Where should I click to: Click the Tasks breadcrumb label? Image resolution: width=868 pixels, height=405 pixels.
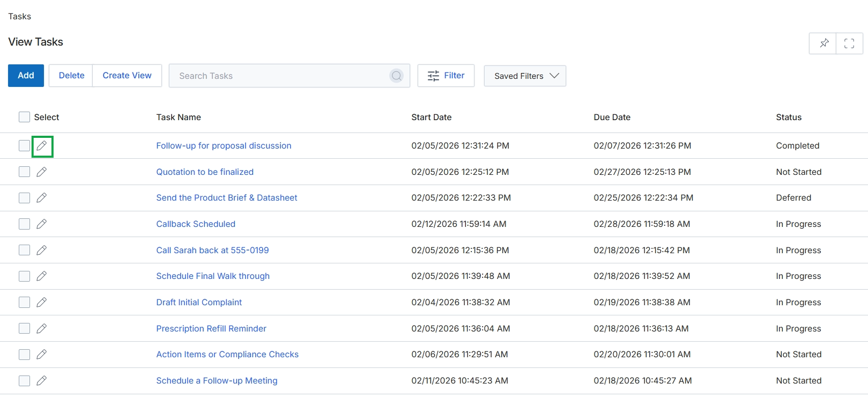click(20, 17)
